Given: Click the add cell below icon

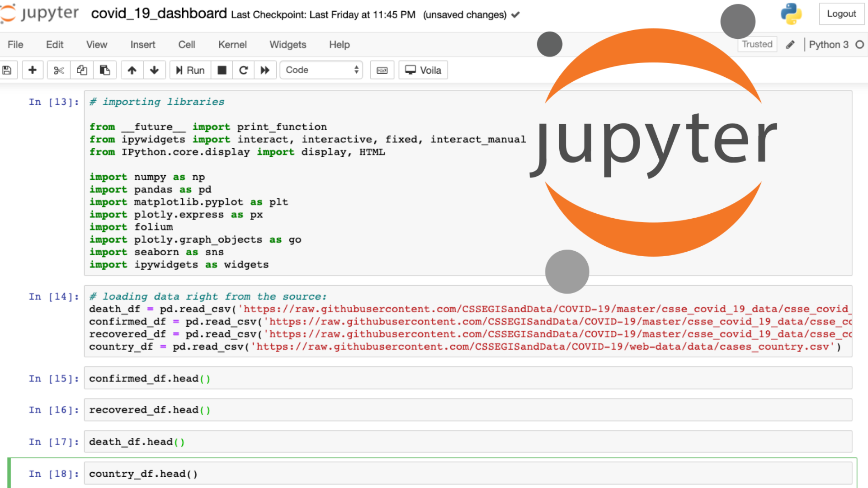Looking at the screenshot, I should click(32, 70).
